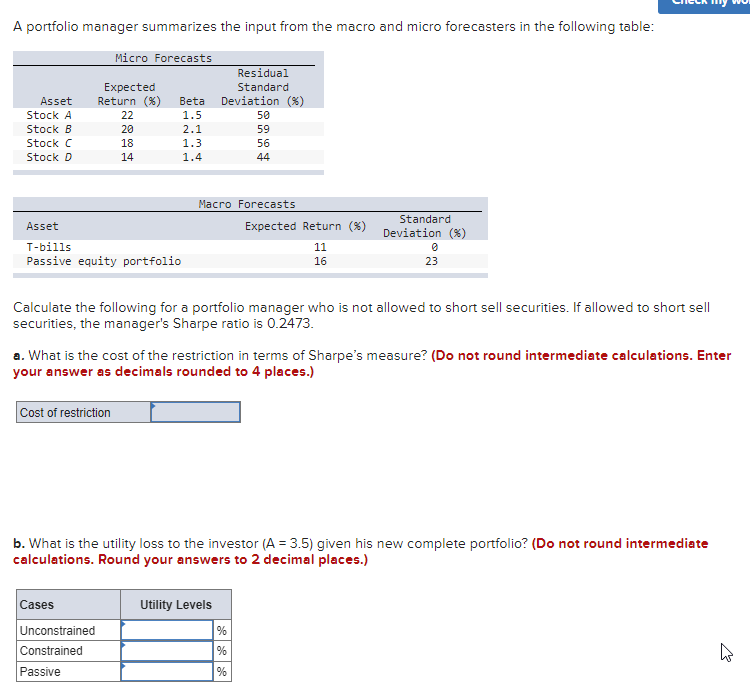This screenshot has height=692, width=750.
Task: Select the Stock A row label
Action: pos(49,115)
